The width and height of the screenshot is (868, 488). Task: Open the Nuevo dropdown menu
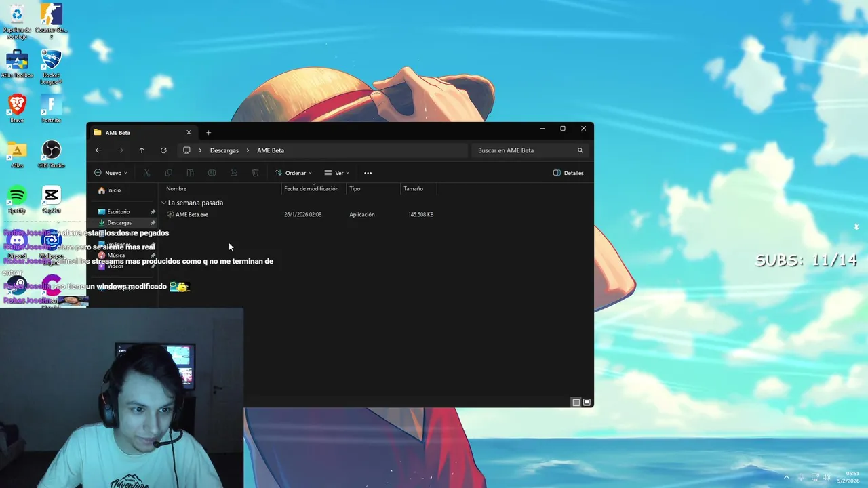click(x=111, y=173)
